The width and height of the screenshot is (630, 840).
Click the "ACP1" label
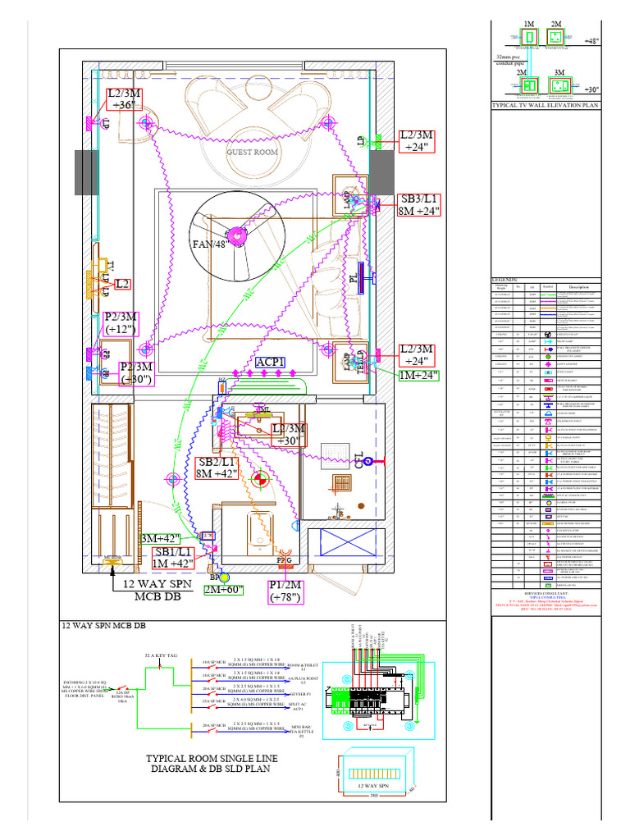pos(270,363)
